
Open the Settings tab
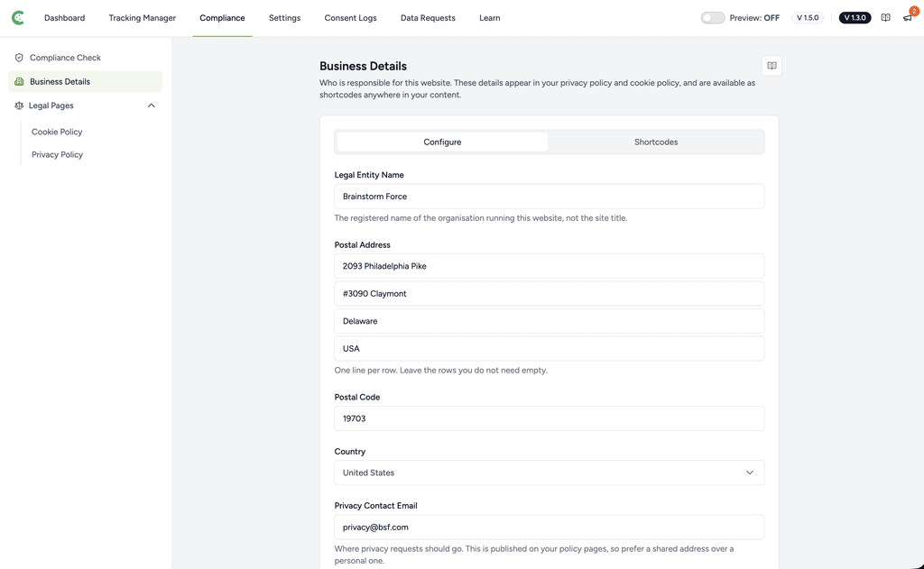point(284,18)
